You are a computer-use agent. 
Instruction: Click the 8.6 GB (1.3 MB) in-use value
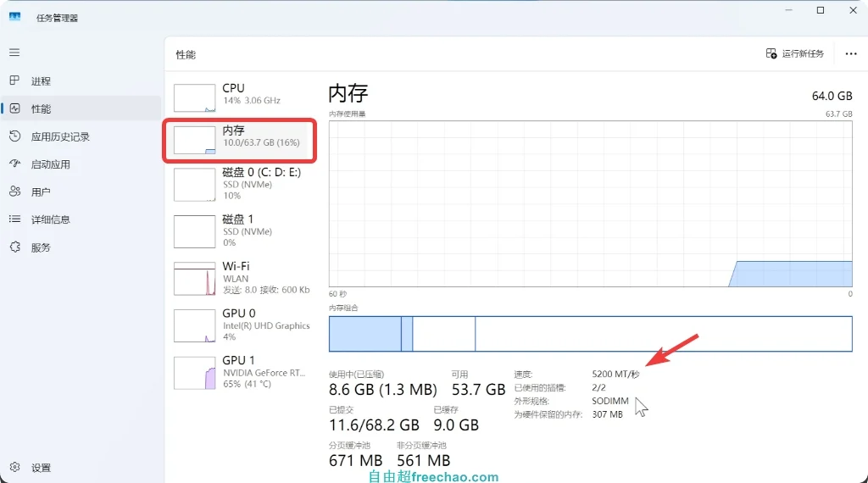tap(382, 390)
